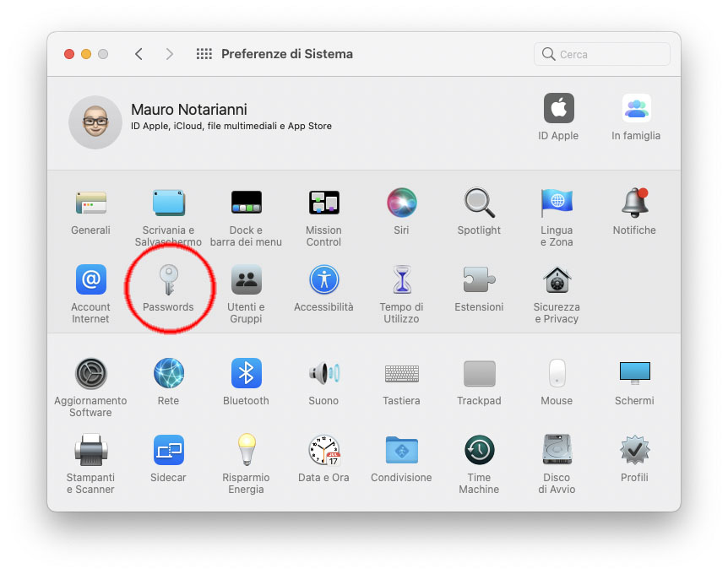Open Mission Control preferences
Viewport: 728px width, 574px height.
(323, 203)
